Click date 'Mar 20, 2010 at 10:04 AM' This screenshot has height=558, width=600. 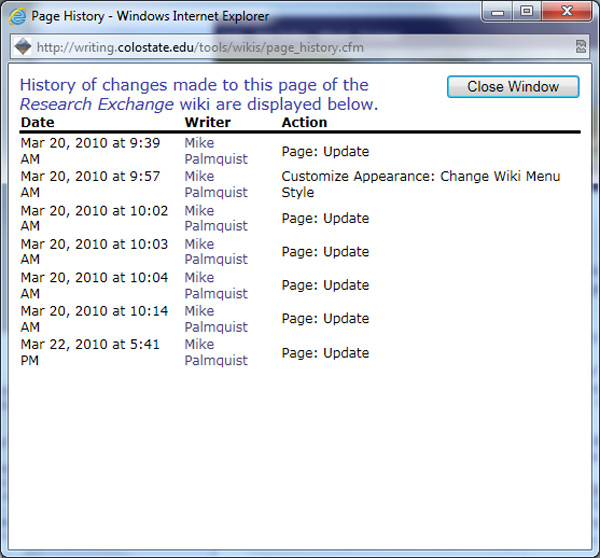[94, 285]
